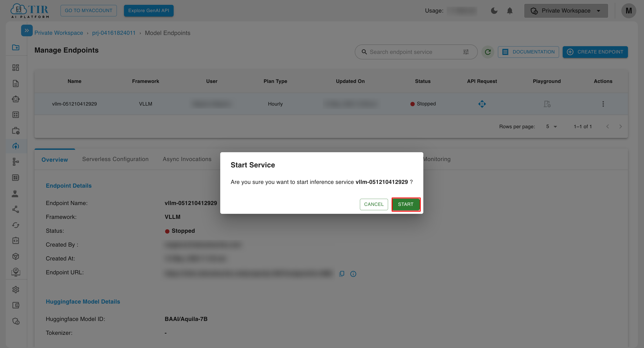The height and width of the screenshot is (348, 644).
Task: Open sidebar IP monitor icon
Action: click(x=16, y=272)
